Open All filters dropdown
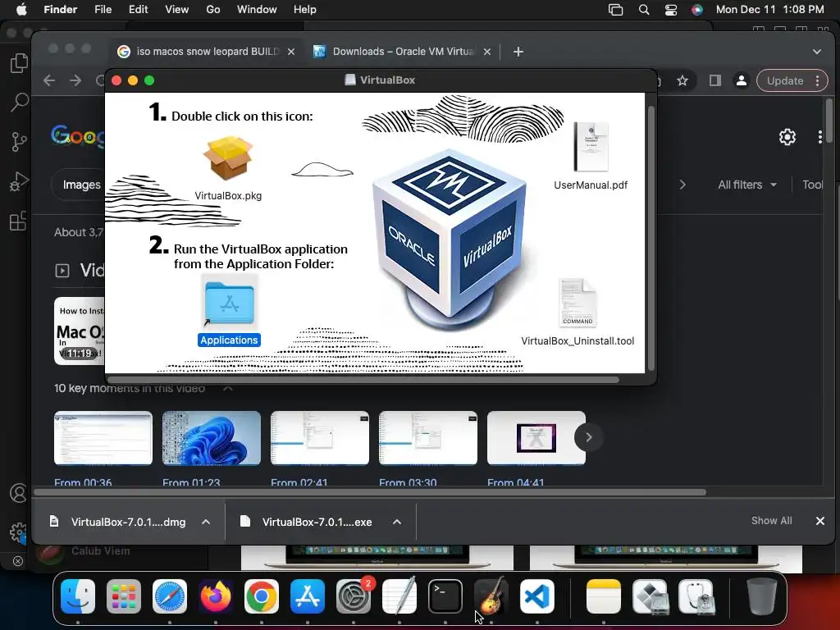Screen dimensions: 840x630 (747, 185)
